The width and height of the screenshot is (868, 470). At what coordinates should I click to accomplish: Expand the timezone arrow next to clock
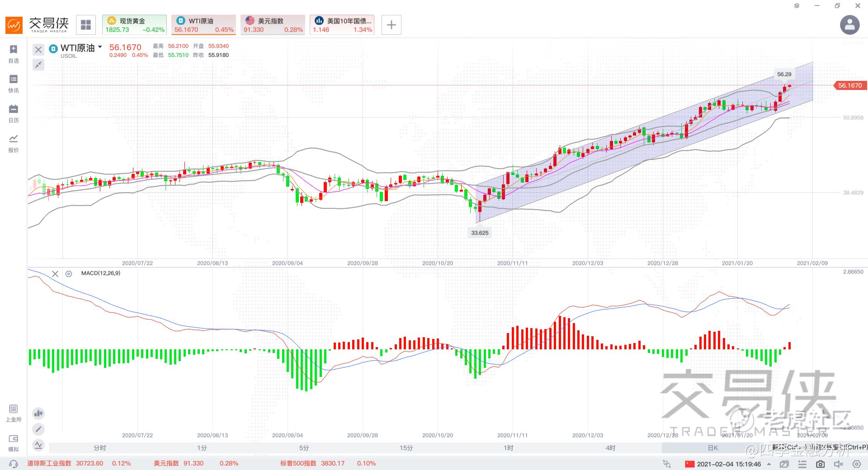[769, 464]
